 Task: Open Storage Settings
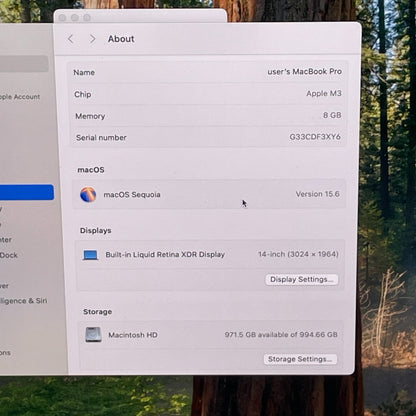click(300, 359)
